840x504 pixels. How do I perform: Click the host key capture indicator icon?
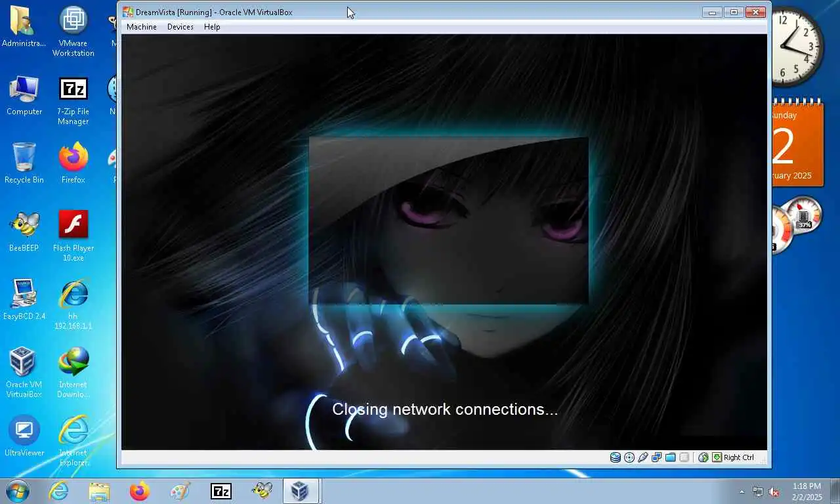coord(717,457)
